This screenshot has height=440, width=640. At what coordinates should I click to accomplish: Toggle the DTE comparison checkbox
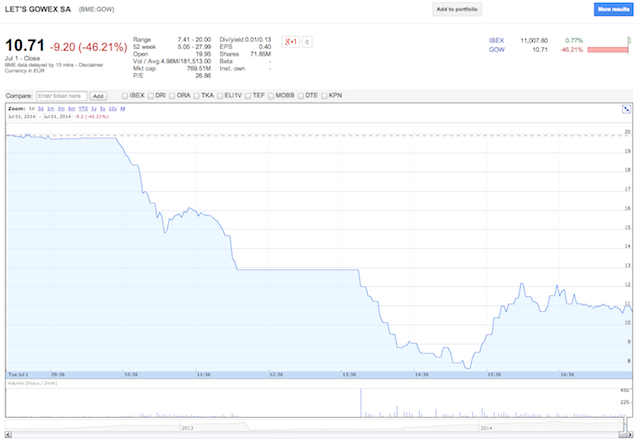pyautogui.click(x=301, y=96)
